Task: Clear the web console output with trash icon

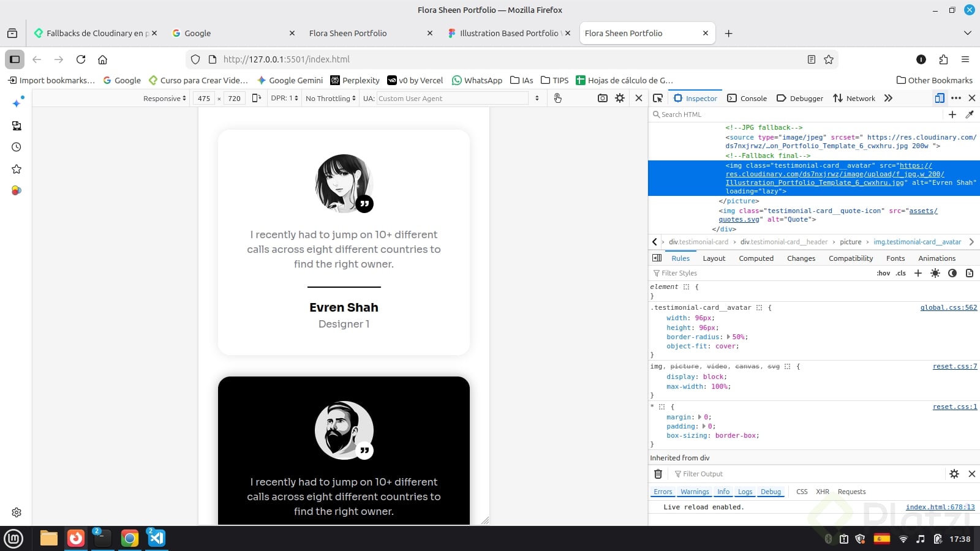Action: coord(658,474)
